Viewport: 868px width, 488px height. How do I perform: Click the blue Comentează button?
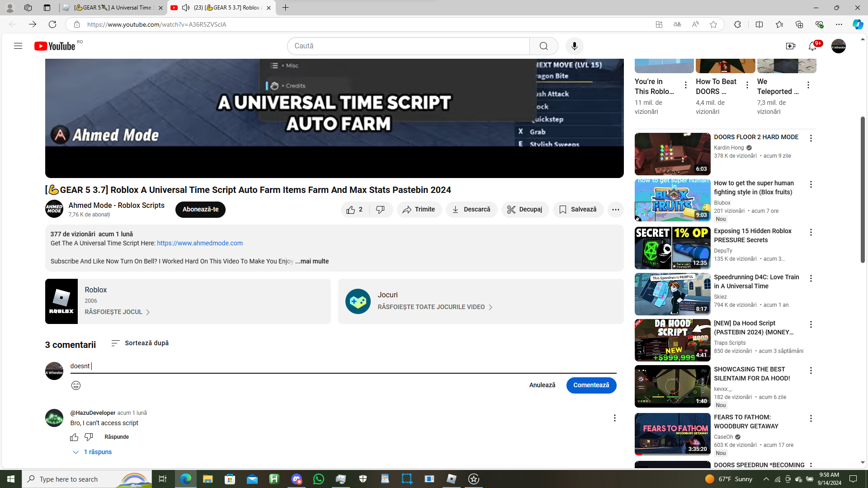pyautogui.click(x=591, y=385)
